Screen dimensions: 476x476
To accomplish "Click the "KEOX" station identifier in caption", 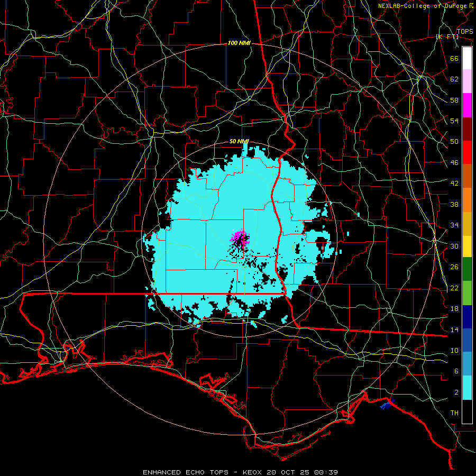I will (x=253, y=472).
